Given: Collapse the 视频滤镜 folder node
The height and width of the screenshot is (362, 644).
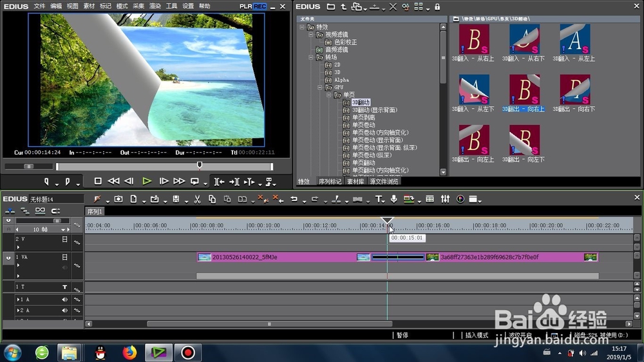Looking at the screenshot, I should click(x=311, y=35).
